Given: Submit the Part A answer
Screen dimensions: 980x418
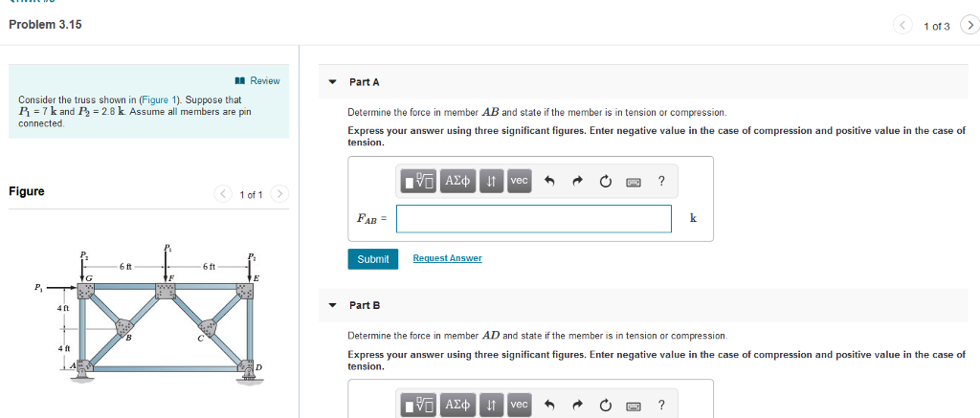Looking at the screenshot, I should tap(373, 258).
